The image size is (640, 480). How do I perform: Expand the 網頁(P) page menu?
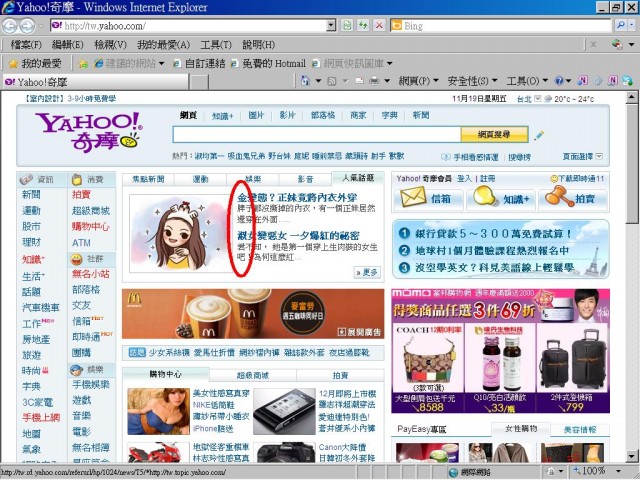click(418, 81)
